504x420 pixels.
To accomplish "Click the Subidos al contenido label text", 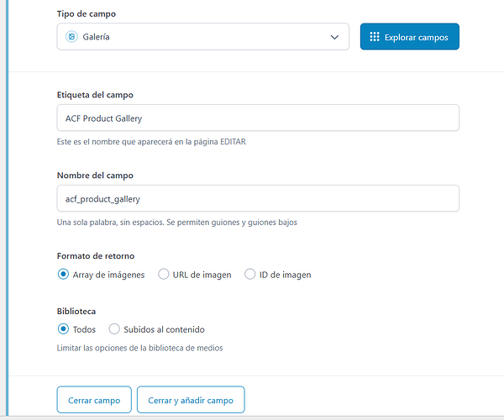I will pos(165,330).
